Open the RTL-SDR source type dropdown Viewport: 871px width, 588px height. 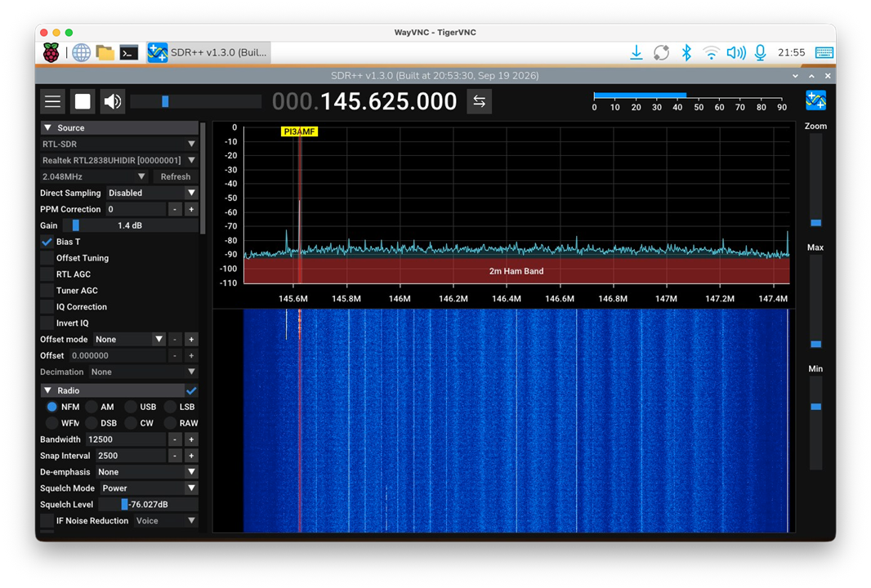coord(118,144)
